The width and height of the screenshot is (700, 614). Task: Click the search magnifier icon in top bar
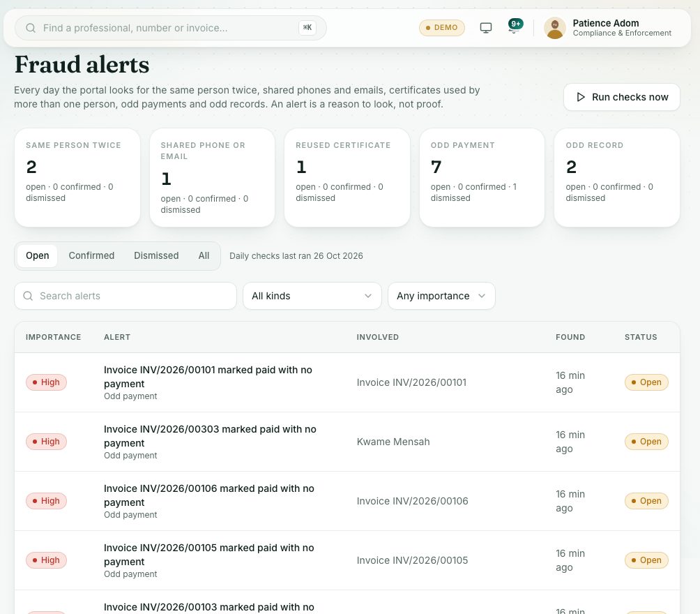tap(31, 28)
